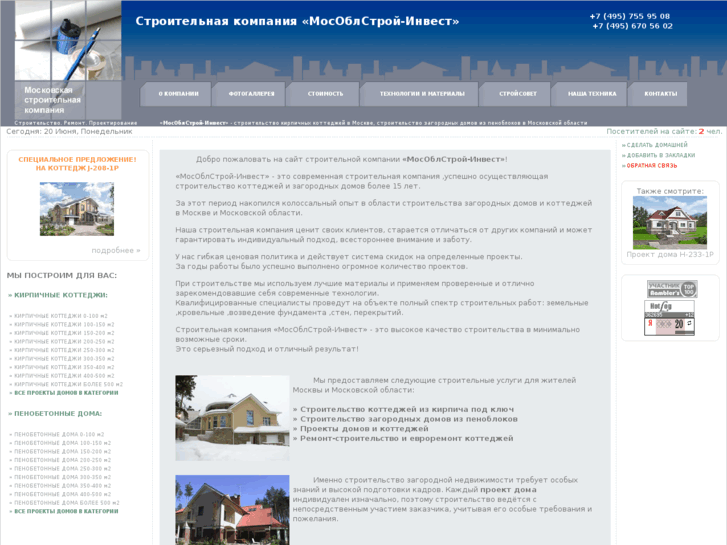Click "Московская строительная компания" slogan block
The image size is (727, 545).
pos(52,100)
